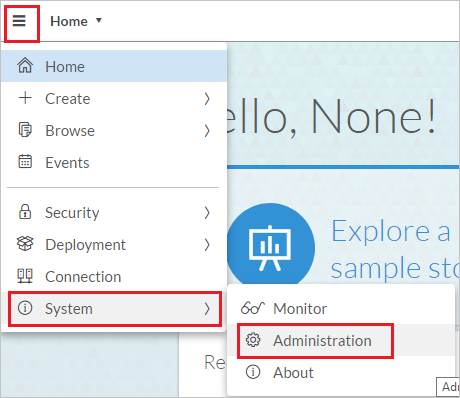Screen dimensions: 460x398
Task: Click the info icon beside About
Action: 253,372
